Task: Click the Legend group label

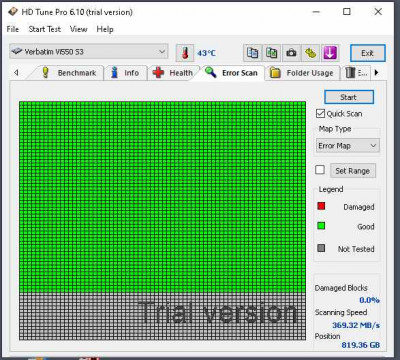Action: click(x=331, y=189)
